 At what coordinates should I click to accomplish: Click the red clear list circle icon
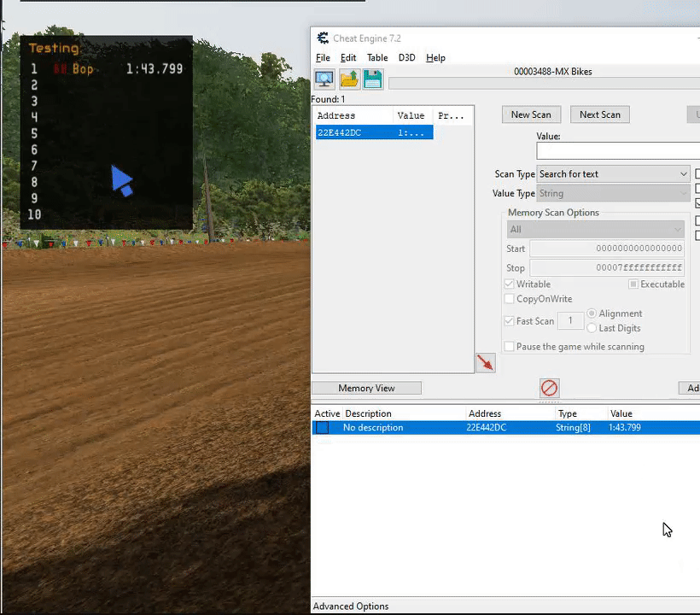click(x=549, y=388)
